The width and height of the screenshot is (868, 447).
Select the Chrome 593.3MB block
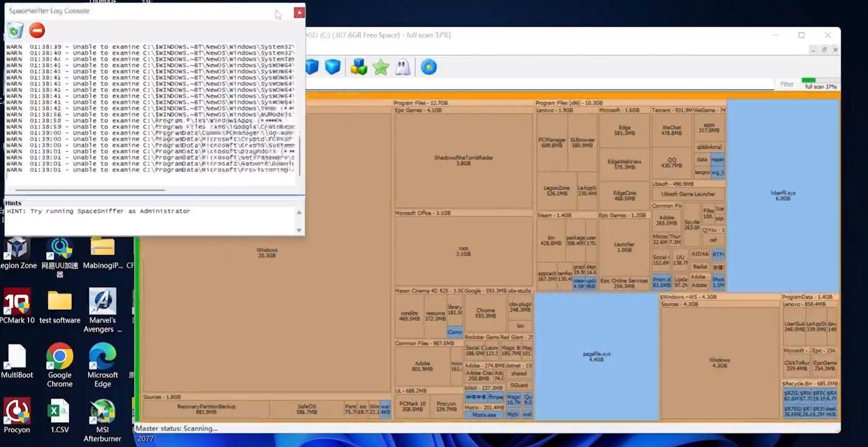pyautogui.click(x=485, y=313)
